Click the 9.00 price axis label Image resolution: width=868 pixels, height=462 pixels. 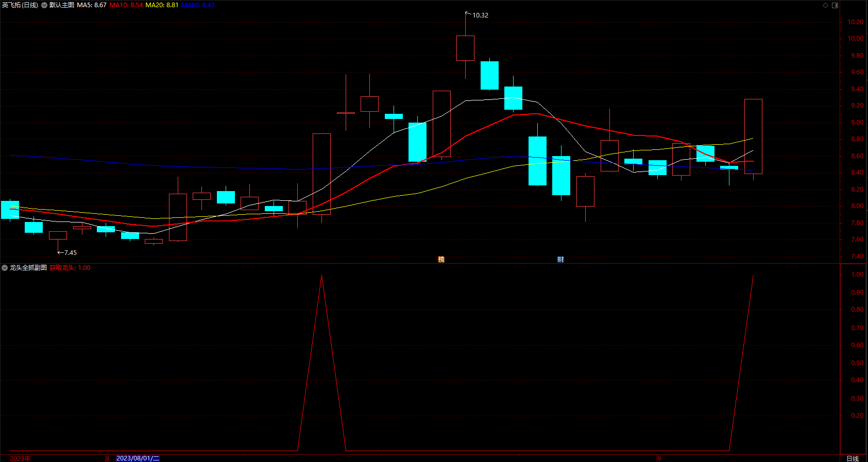coord(857,123)
